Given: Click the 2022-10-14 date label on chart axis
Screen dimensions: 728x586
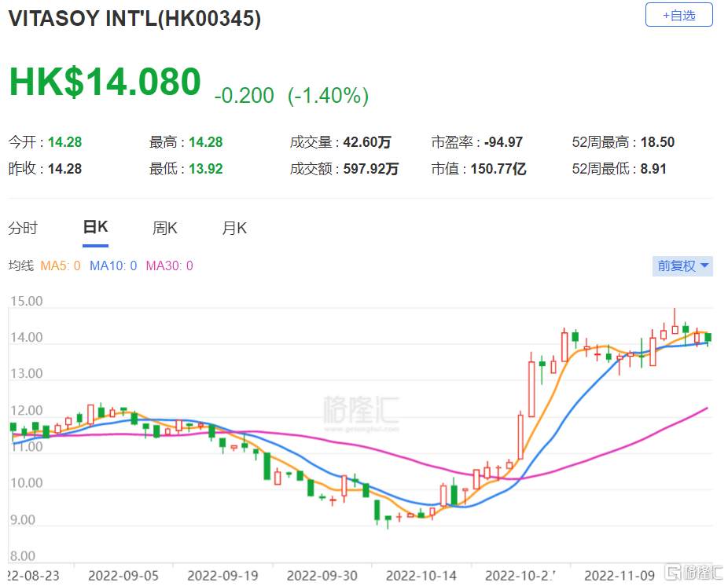Looking at the screenshot, I should coord(421,576).
